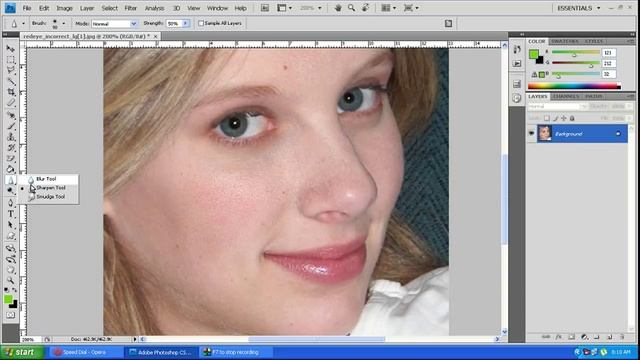Open the Filter menu
This screenshot has height=360, width=640.
[130, 8]
